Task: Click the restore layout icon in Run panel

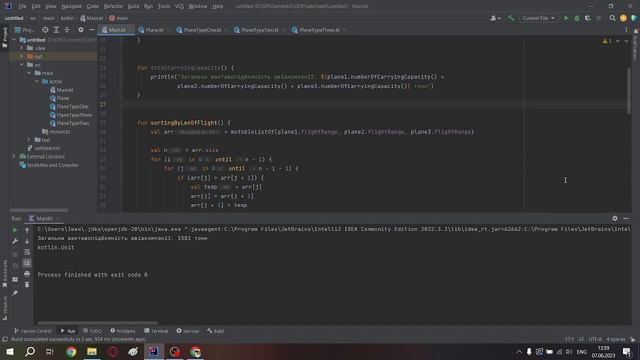Action: pos(15,279)
